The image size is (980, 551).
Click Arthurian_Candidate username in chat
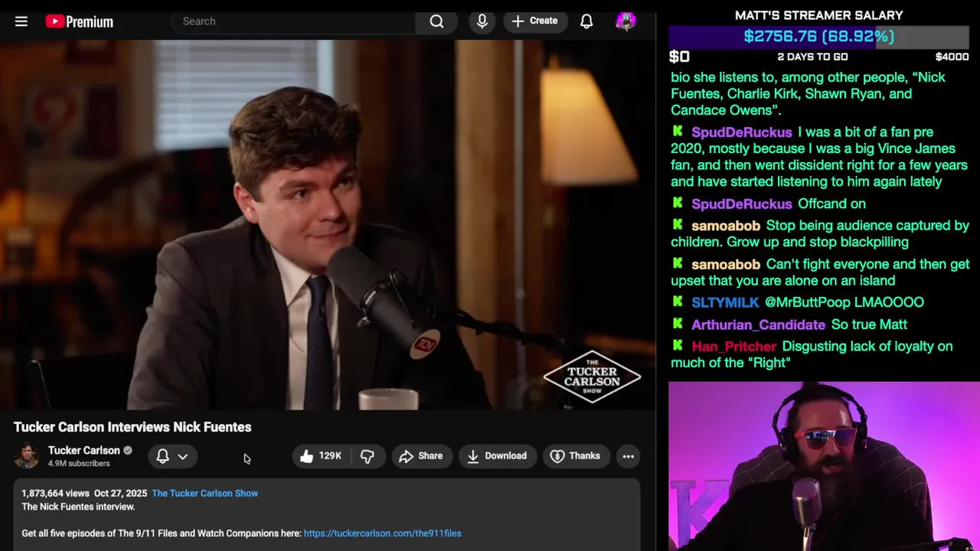pyautogui.click(x=758, y=325)
